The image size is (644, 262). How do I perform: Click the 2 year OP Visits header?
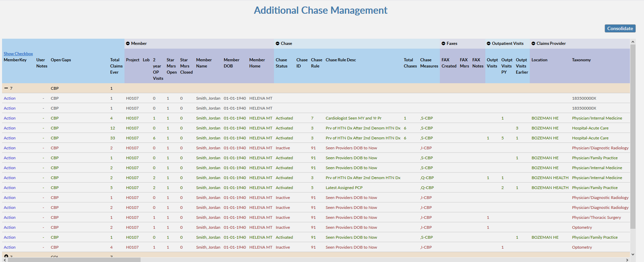[158, 69]
